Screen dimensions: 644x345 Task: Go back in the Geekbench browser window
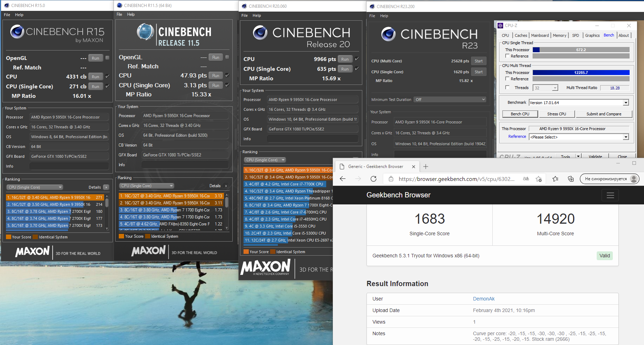click(343, 179)
